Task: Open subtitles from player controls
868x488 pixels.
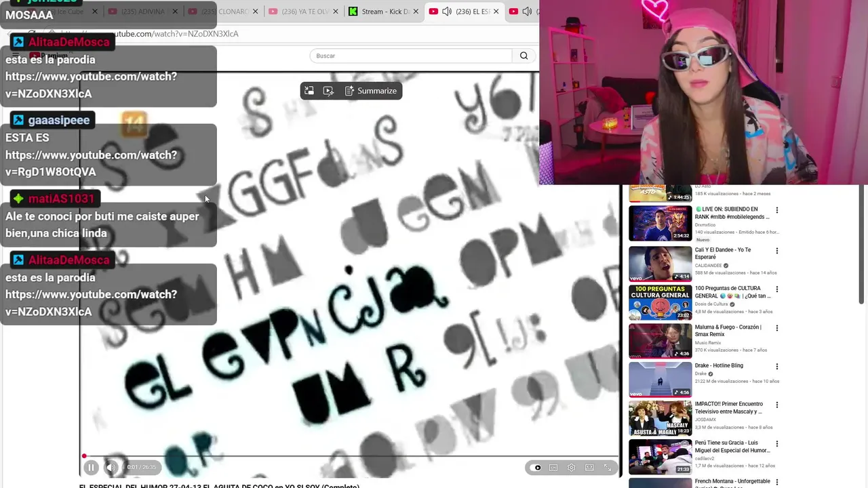Action: [x=553, y=468]
